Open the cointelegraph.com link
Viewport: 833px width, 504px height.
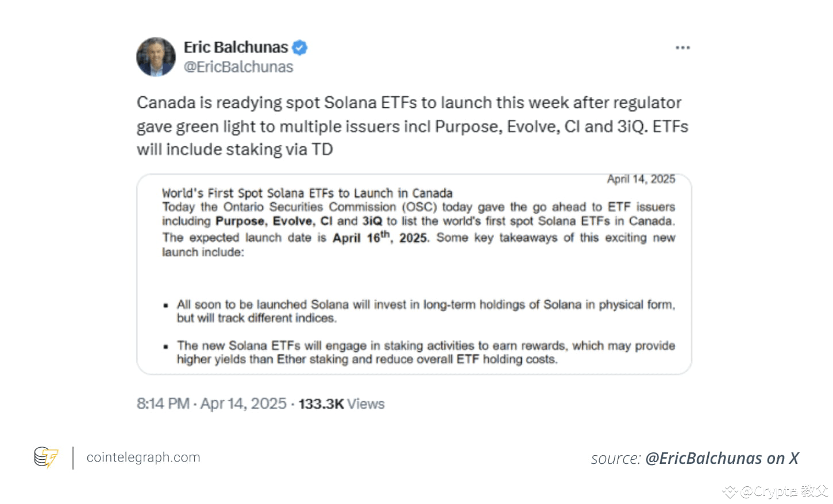pyautogui.click(x=143, y=457)
